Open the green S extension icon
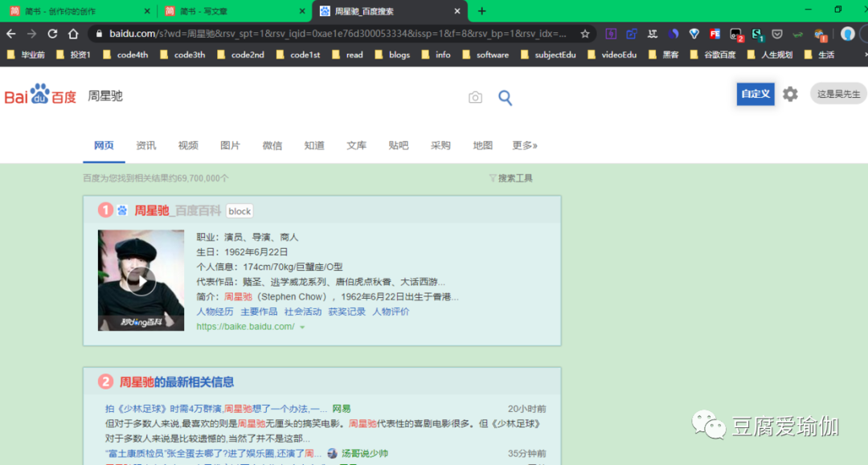 click(x=757, y=35)
